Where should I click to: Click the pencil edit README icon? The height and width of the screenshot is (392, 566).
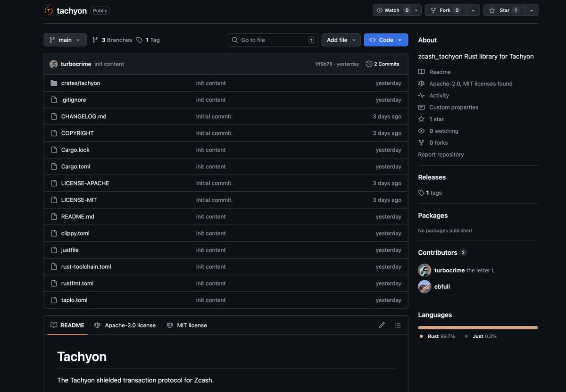point(382,325)
